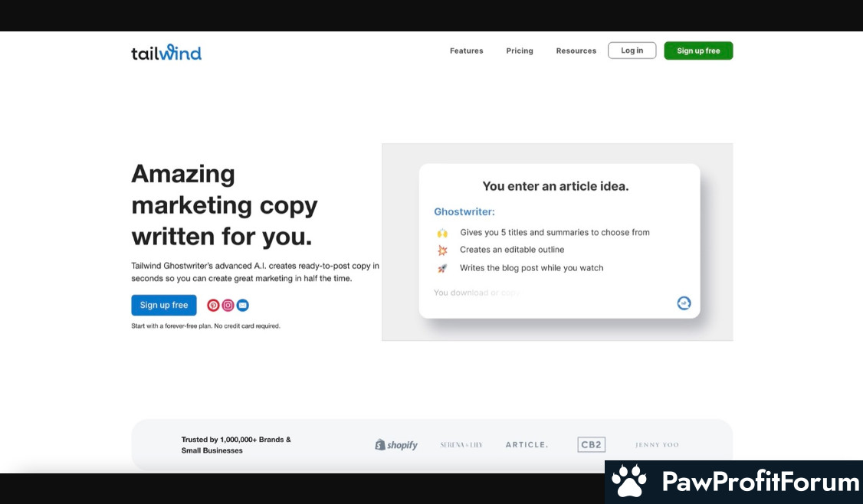Click 'Writes the blog post while you watch'
This screenshot has height=504, width=863.
coord(532,268)
